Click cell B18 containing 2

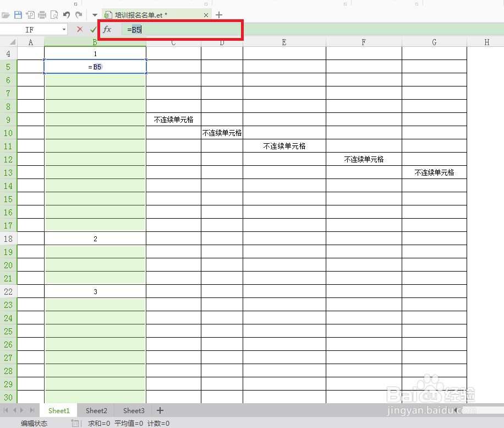pyautogui.click(x=95, y=239)
